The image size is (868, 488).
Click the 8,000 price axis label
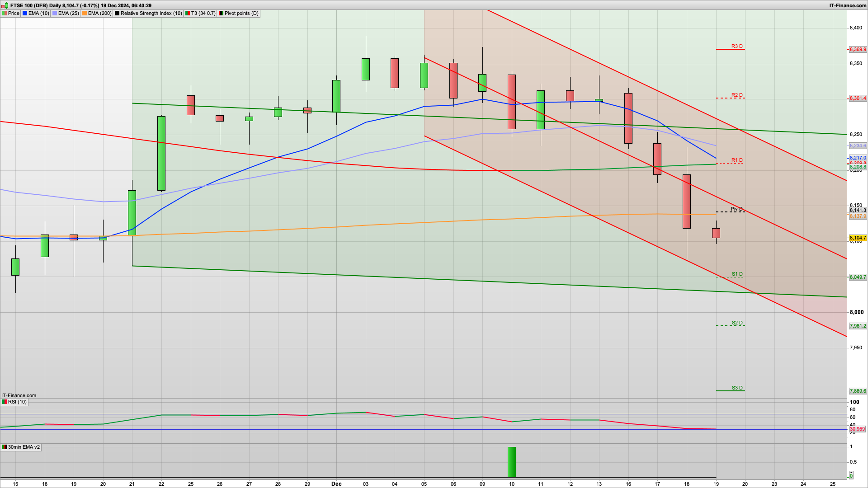pos(856,312)
